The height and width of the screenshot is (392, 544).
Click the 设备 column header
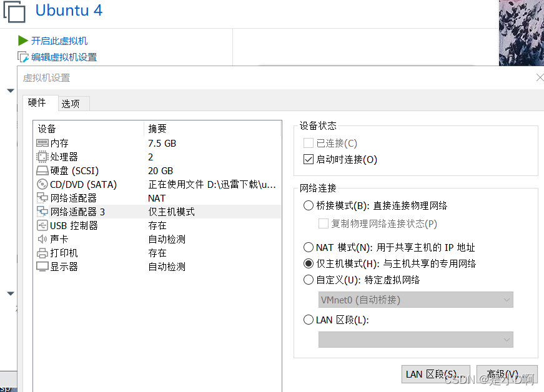[88, 129]
